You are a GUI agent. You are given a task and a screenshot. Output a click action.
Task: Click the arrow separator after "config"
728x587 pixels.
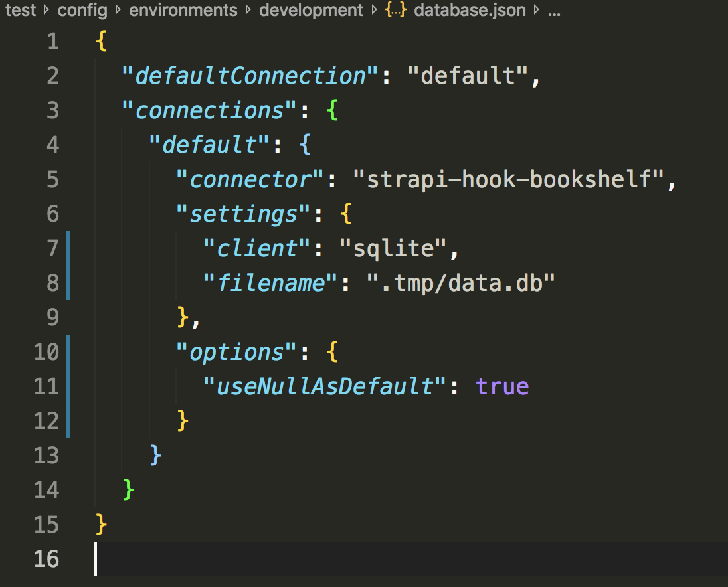[118, 10]
